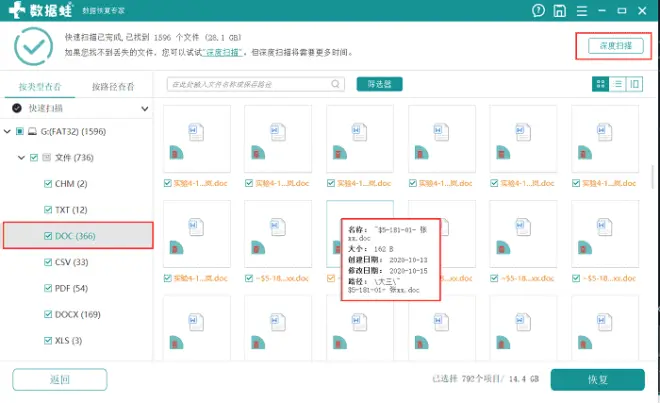The width and height of the screenshot is (660, 403).
Task: Click the "1596 个文件" scan result text
Action: [176, 37]
